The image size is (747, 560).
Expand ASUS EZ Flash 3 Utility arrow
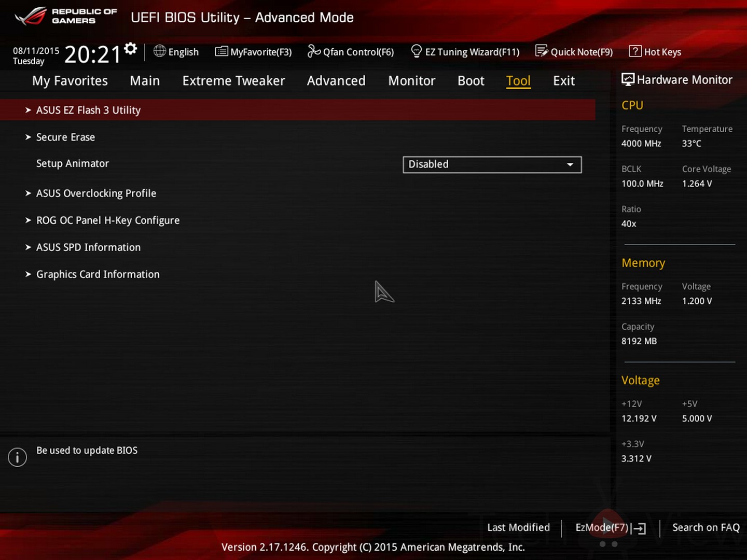tap(28, 110)
